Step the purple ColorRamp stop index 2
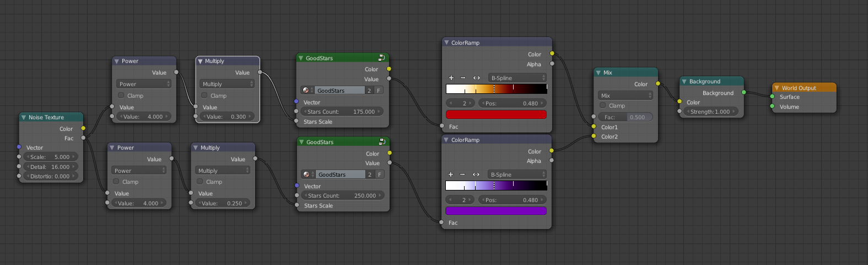868x265 pixels. [461, 200]
